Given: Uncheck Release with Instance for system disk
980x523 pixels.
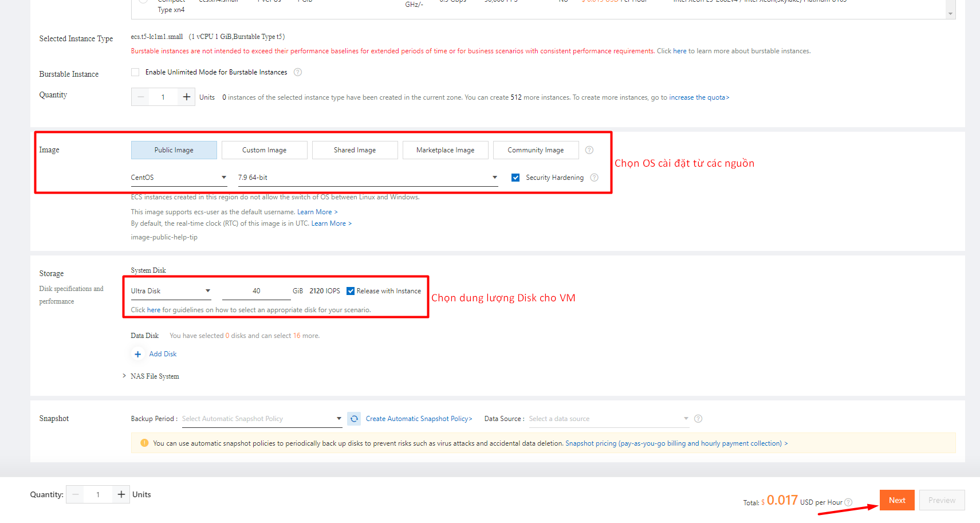Looking at the screenshot, I should (351, 290).
